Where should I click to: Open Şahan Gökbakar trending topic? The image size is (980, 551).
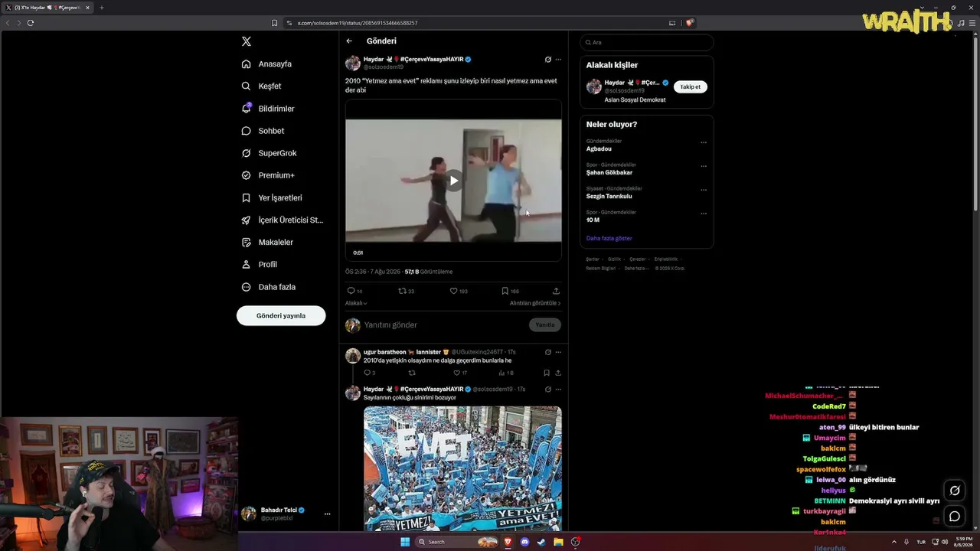click(609, 173)
